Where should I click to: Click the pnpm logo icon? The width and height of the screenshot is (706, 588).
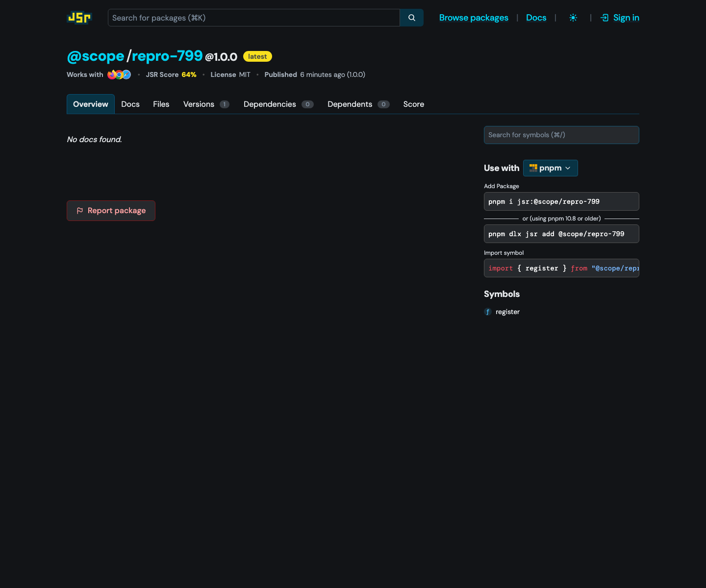click(533, 168)
